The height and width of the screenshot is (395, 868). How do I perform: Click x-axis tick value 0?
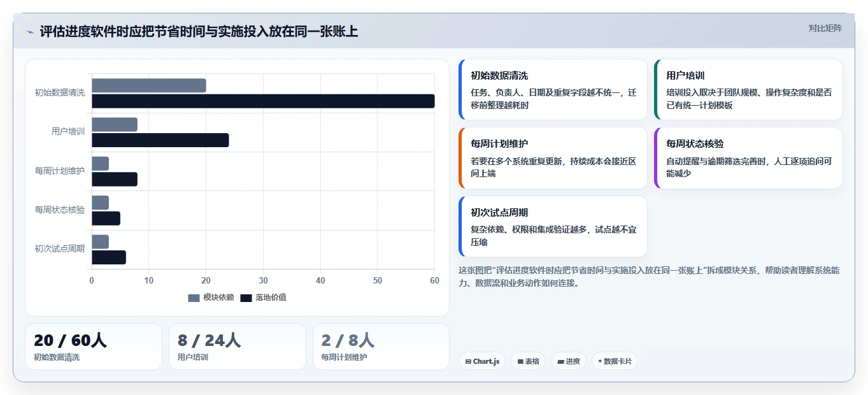coord(92,280)
